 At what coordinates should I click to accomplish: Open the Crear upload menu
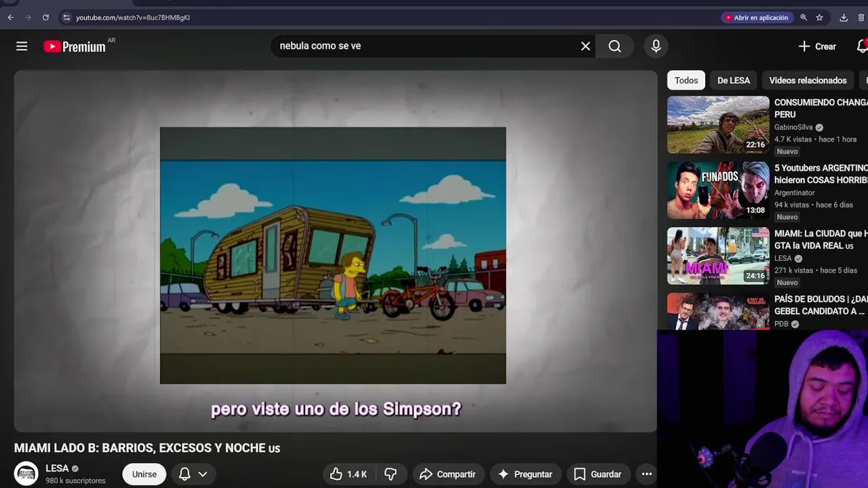coord(817,46)
